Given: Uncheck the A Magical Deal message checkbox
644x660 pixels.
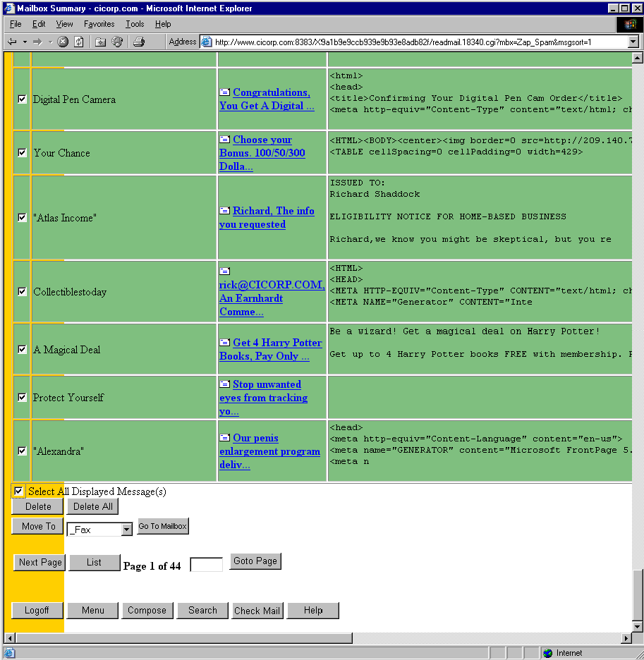Looking at the screenshot, I should tap(22, 349).
